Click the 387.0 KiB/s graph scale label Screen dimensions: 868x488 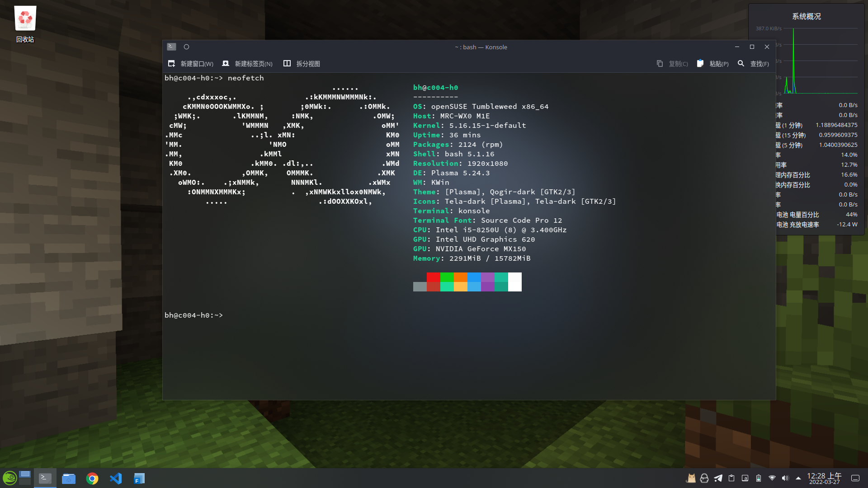coord(769,28)
